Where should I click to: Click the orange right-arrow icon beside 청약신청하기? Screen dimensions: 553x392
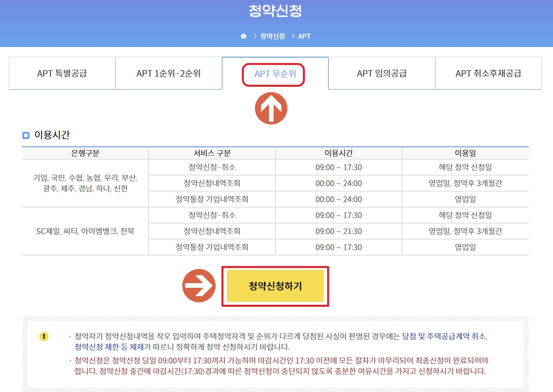pyautogui.click(x=199, y=286)
